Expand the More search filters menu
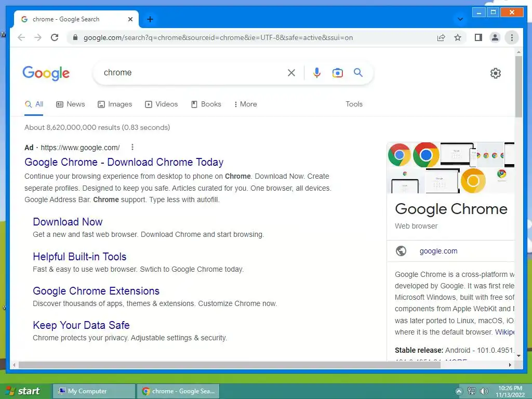 tap(245, 104)
